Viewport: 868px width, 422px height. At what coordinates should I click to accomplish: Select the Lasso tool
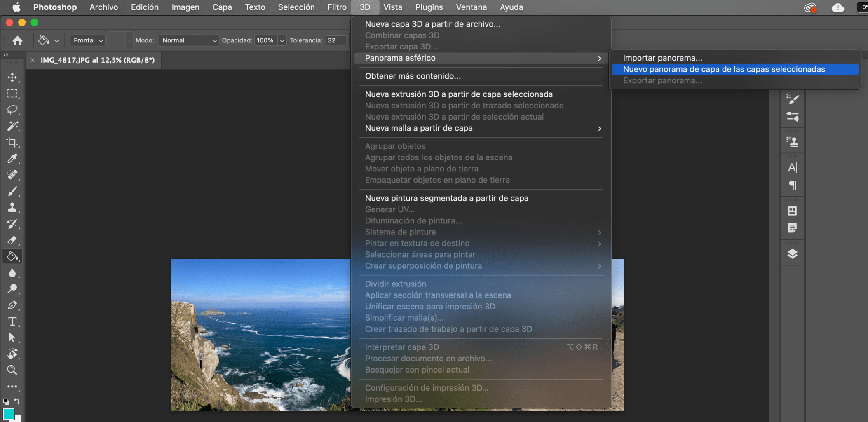12,110
